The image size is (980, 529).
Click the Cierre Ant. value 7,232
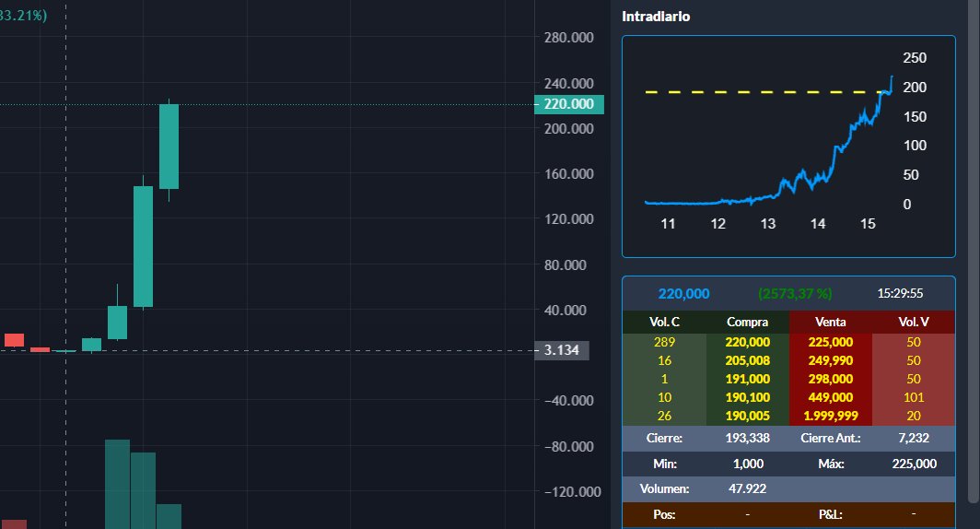(913, 439)
